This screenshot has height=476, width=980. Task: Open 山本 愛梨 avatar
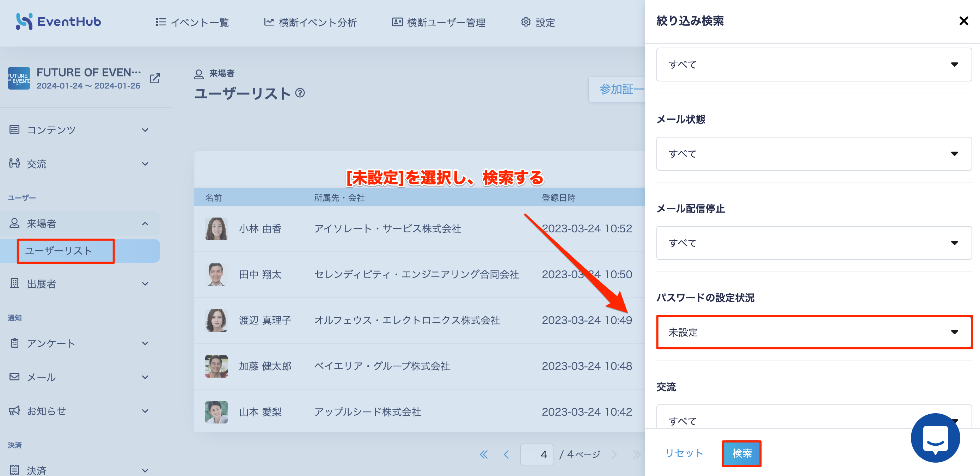tap(216, 412)
